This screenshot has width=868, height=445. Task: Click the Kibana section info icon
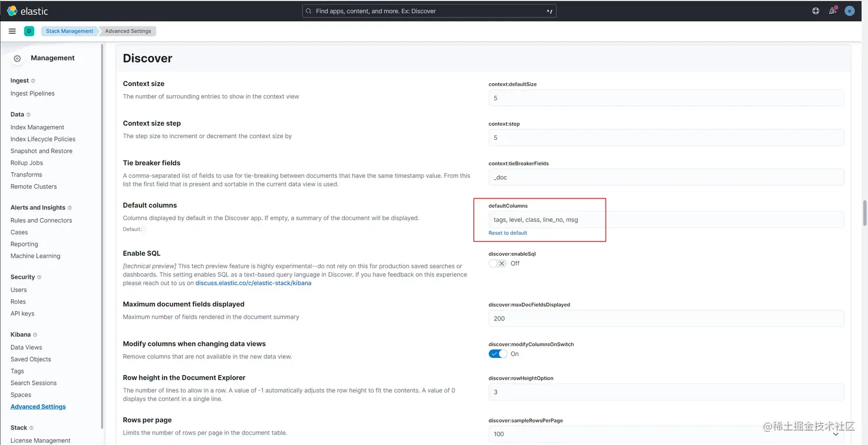point(35,335)
